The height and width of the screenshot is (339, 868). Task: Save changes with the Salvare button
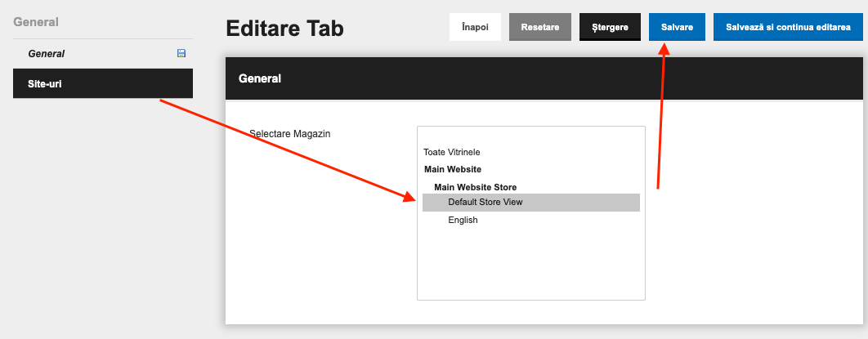[677, 27]
